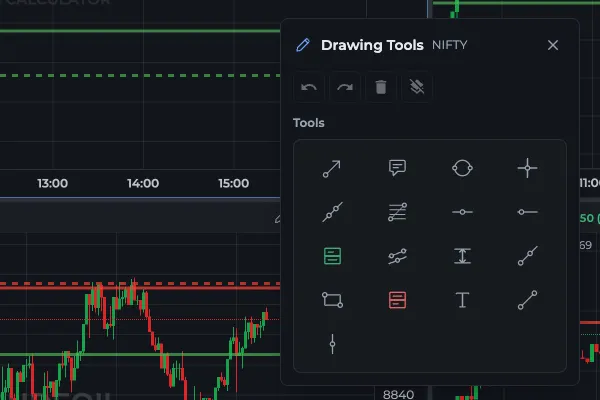The height and width of the screenshot is (400, 600).
Task: Select the horizontal ray tool
Action: [x=527, y=212]
